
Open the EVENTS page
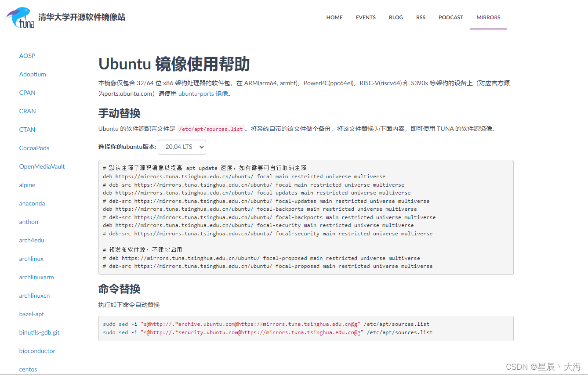[366, 18]
